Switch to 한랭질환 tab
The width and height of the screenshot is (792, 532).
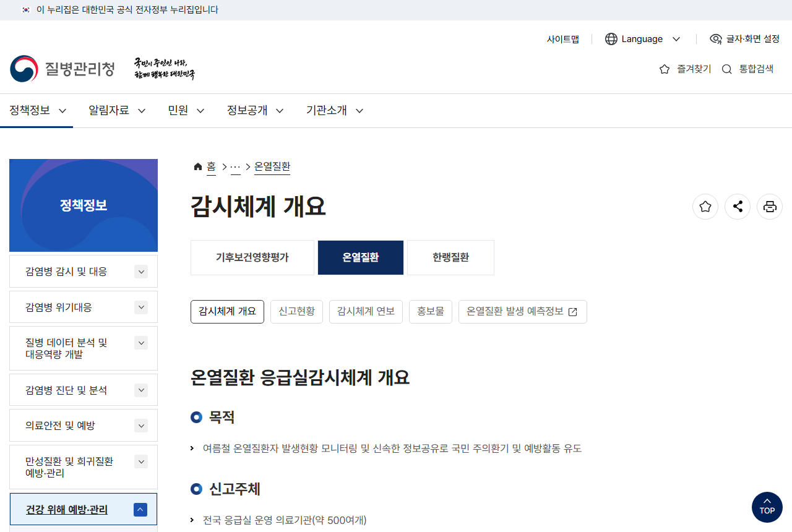451,257
